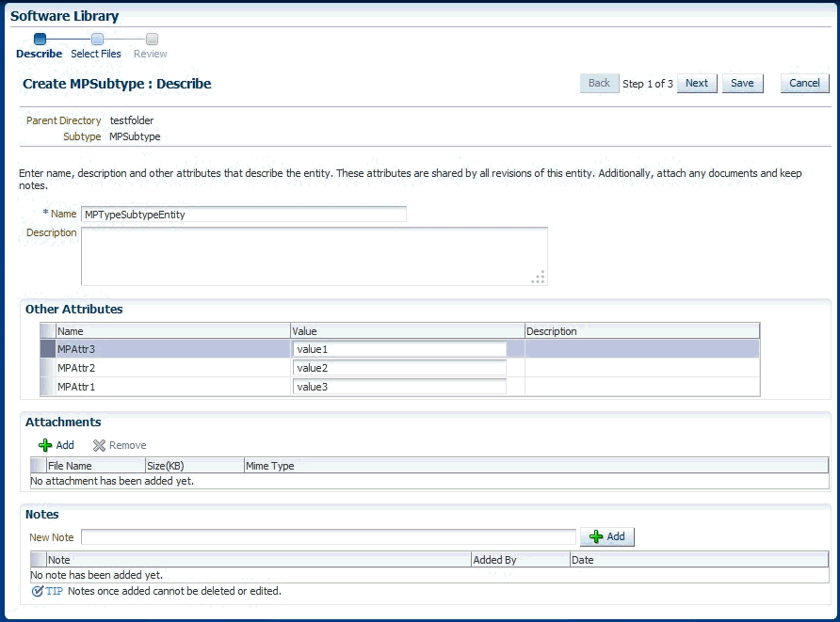Click the MPAttr3 value field
Screen dimensions: 840x622
pyautogui.click(x=399, y=349)
